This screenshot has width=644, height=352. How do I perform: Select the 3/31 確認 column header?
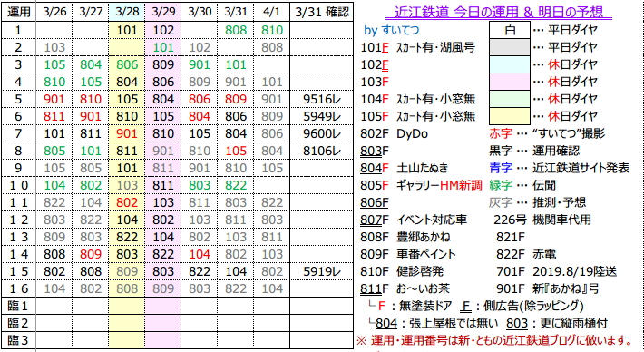tap(322, 12)
